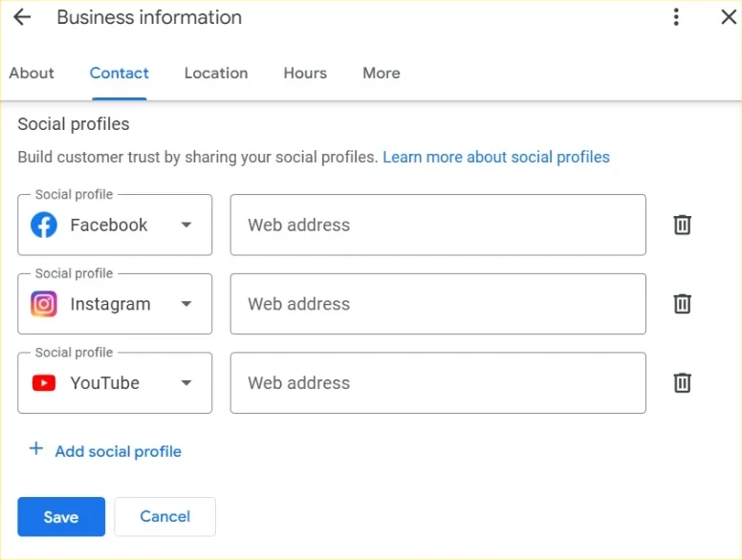The height and width of the screenshot is (560, 742).
Task: Go to the Hours tab
Action: 305,73
